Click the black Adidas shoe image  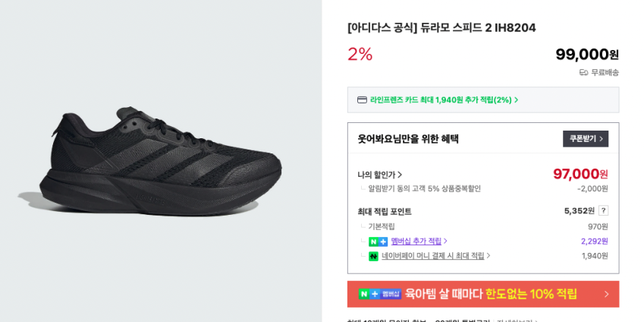[x=150, y=160]
